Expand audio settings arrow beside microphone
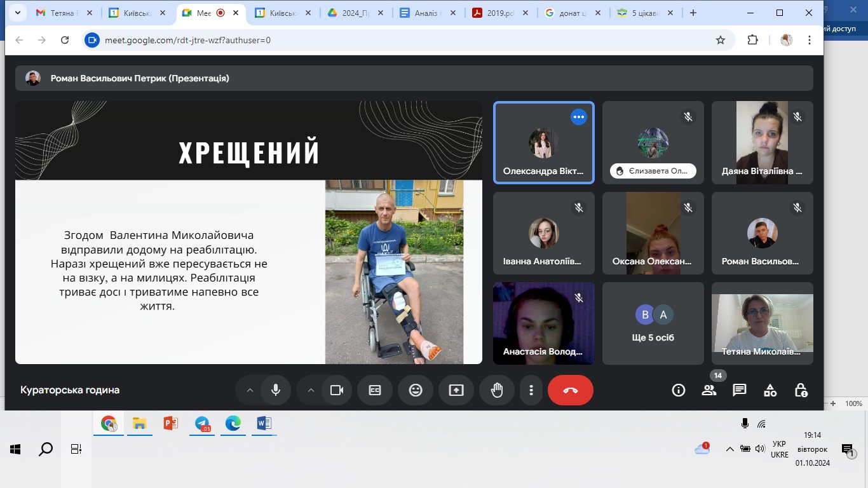 pyautogui.click(x=250, y=390)
